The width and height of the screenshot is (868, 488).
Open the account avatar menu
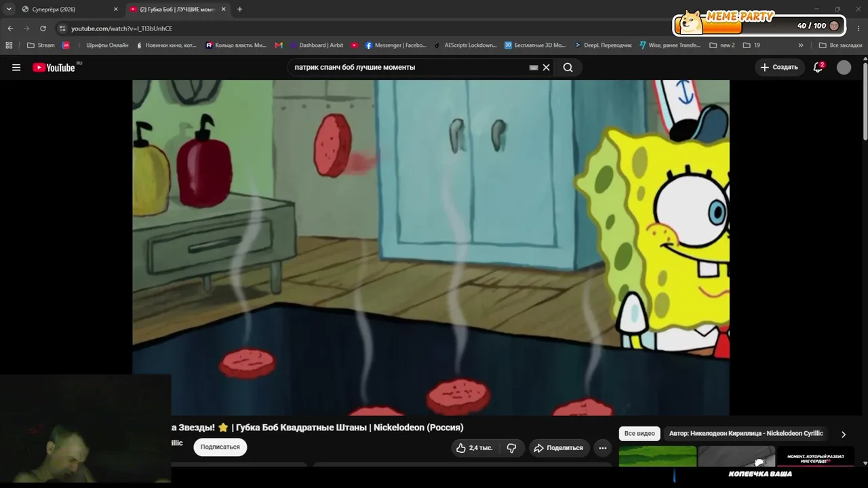844,67
